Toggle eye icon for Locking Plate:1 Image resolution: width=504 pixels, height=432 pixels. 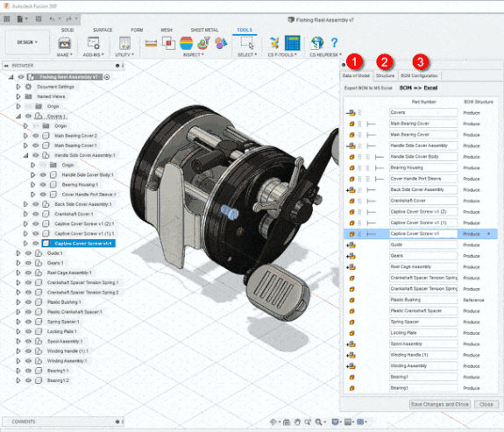(x=28, y=331)
